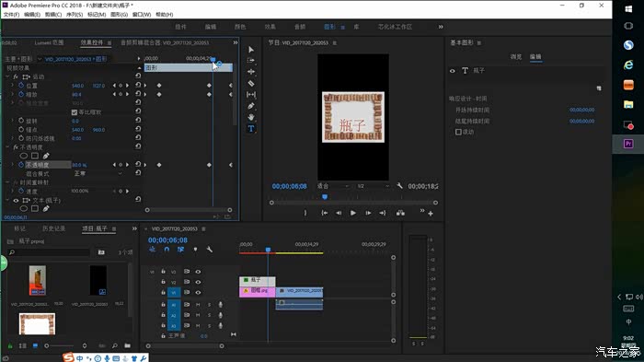Toggle Linked Selection in the timeline
This screenshot has width=644, height=362.
[180, 250]
